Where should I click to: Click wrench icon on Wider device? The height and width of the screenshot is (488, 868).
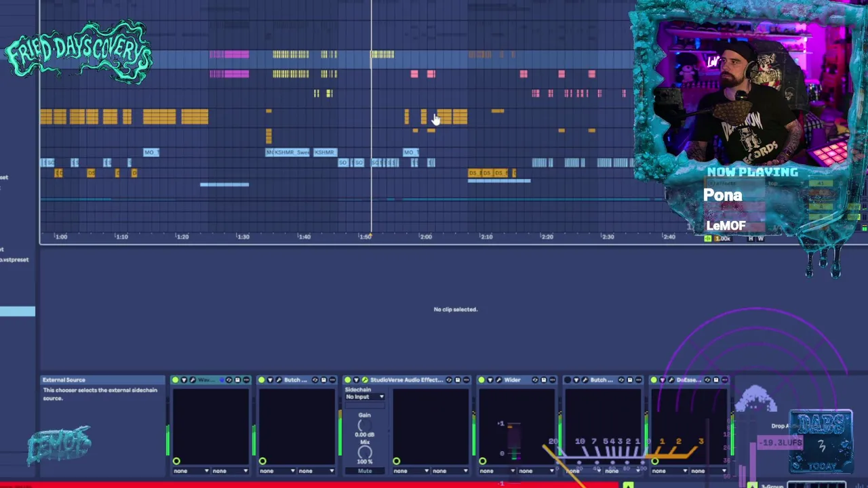499,380
